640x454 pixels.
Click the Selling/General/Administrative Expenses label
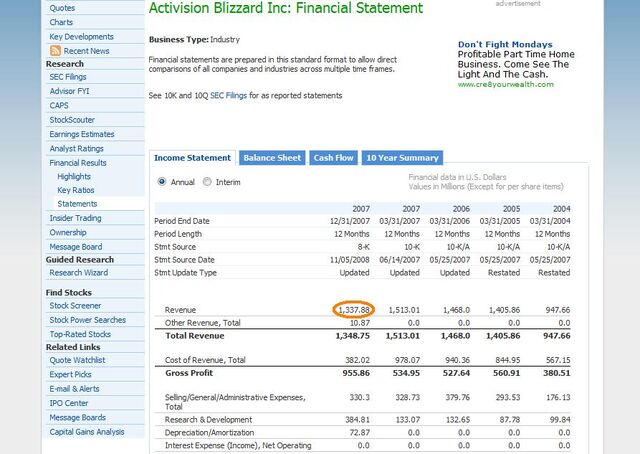coord(235,402)
